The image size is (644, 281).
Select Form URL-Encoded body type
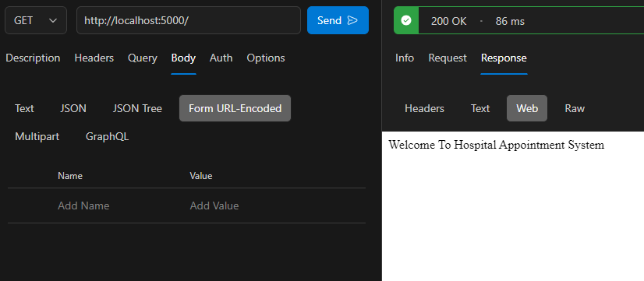click(x=235, y=108)
